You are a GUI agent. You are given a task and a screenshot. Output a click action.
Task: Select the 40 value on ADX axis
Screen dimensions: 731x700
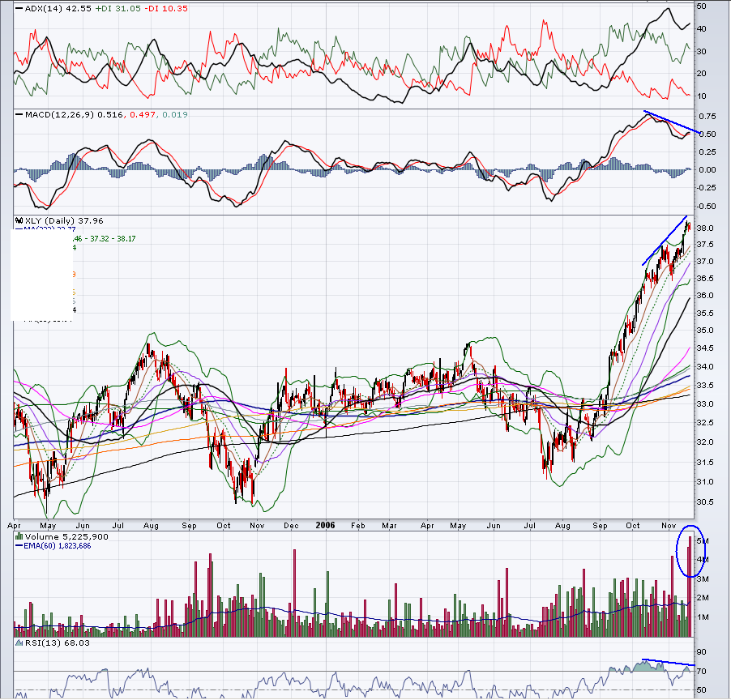702,29
